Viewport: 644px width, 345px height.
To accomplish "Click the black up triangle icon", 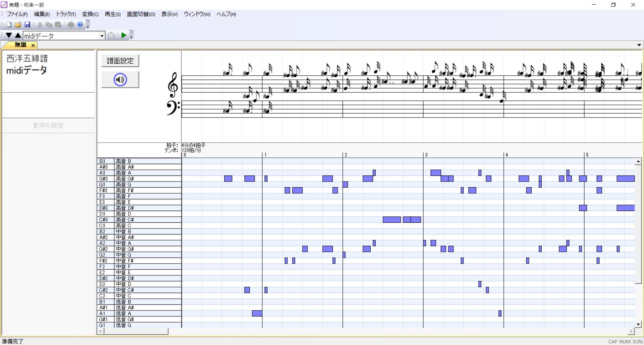I will point(18,35).
